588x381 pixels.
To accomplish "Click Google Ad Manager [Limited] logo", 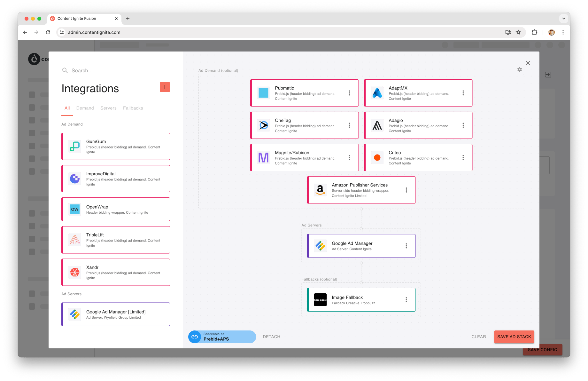I will [x=75, y=314].
